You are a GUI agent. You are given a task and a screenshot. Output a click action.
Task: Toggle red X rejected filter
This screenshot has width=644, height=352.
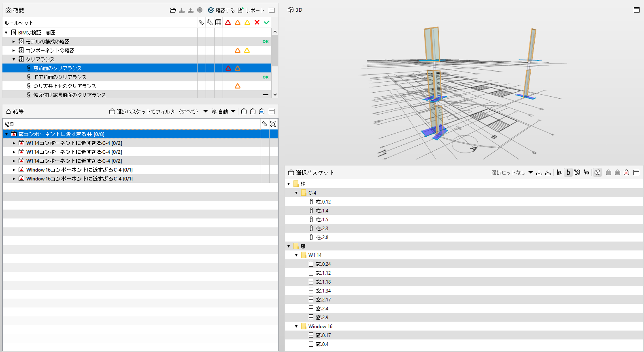(x=257, y=22)
